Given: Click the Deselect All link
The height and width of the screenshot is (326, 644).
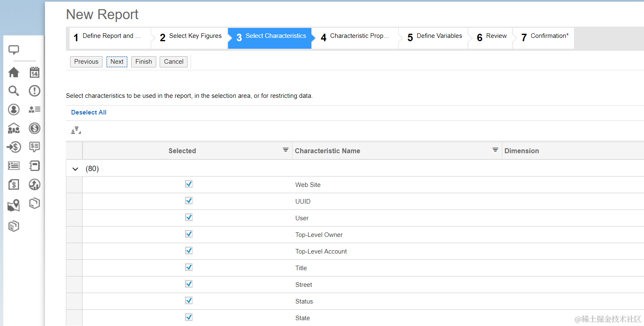Looking at the screenshot, I should (89, 112).
